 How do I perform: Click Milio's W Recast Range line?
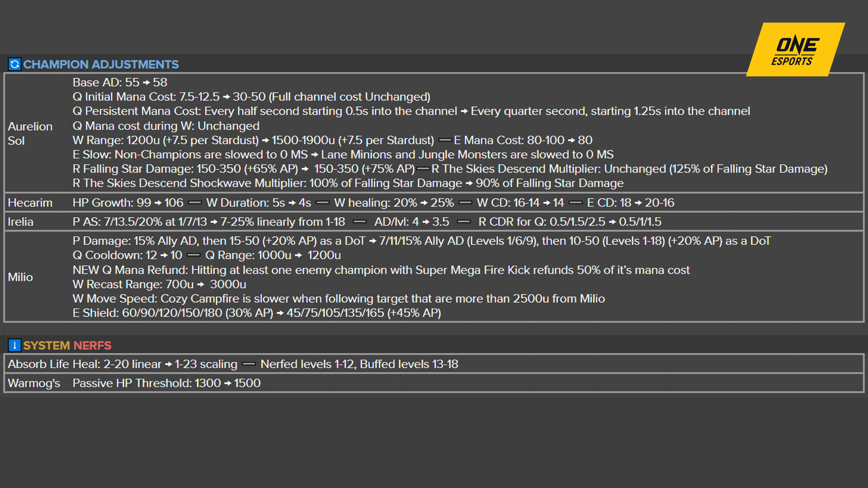point(159,284)
